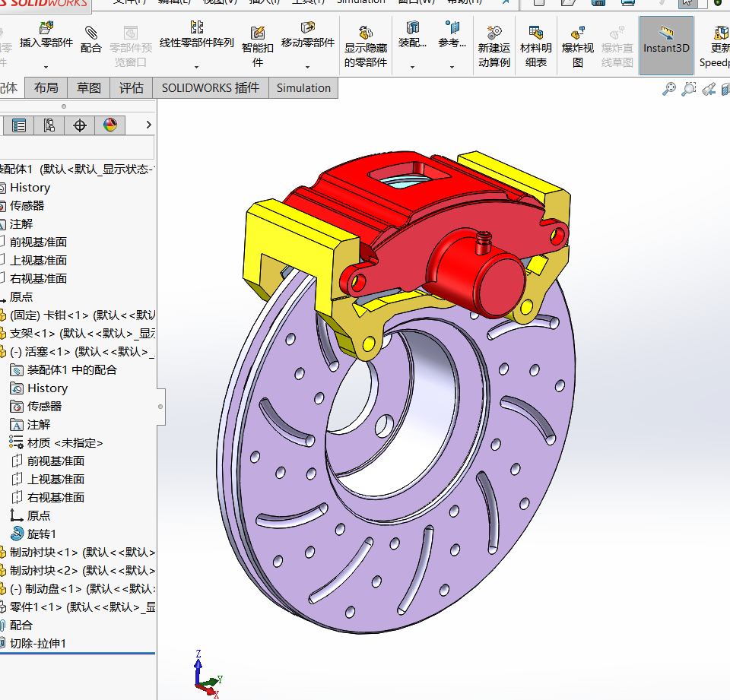Select 旋转1 revolve feature
This screenshot has height=700, width=730.
pyautogui.click(x=33, y=534)
